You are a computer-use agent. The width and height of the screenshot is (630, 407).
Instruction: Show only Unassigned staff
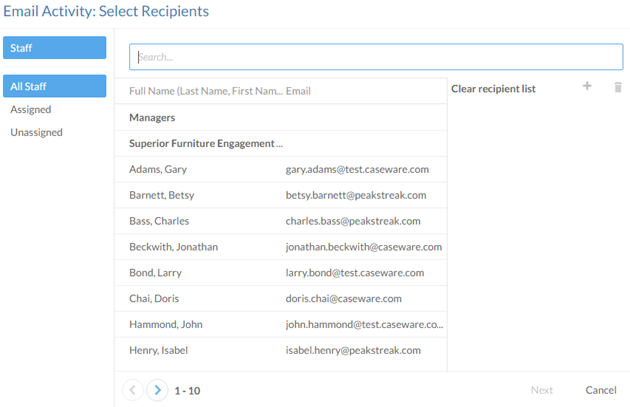36,132
